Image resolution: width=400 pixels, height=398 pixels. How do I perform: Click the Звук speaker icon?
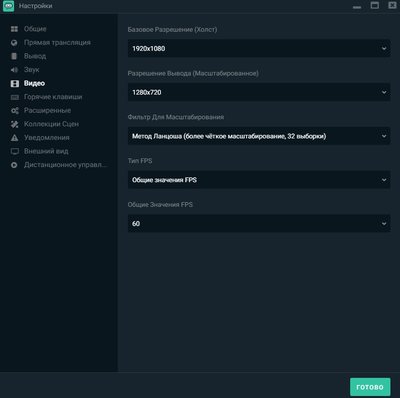(x=14, y=70)
